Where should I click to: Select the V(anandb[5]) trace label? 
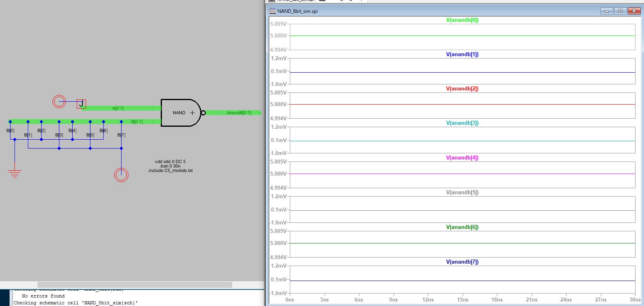462,193
